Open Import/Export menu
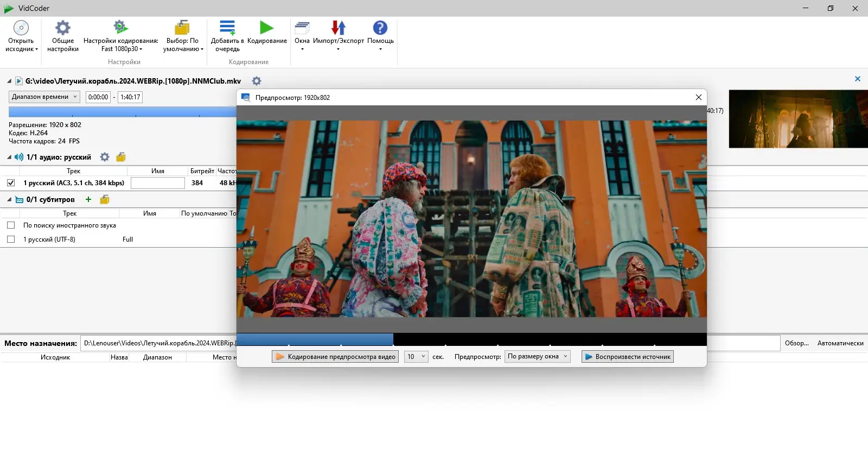868x467 pixels. click(x=338, y=28)
